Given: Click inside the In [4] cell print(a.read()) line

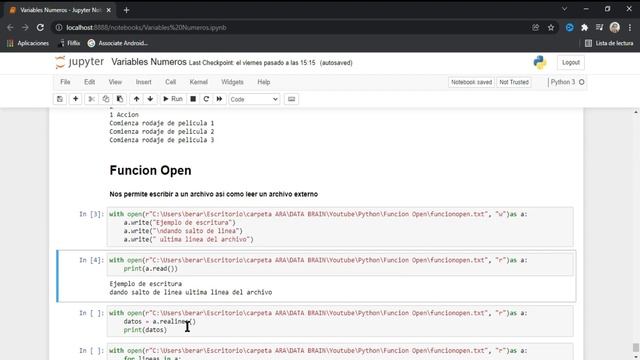Looking at the screenshot, I should tap(151, 269).
